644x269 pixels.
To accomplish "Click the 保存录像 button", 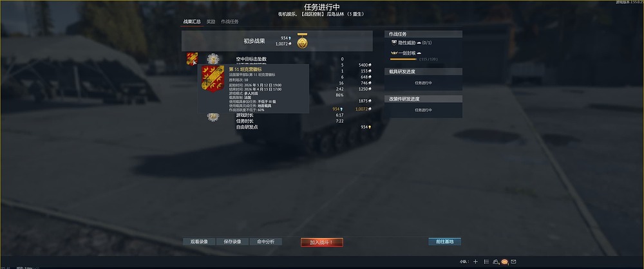I will point(232,241).
